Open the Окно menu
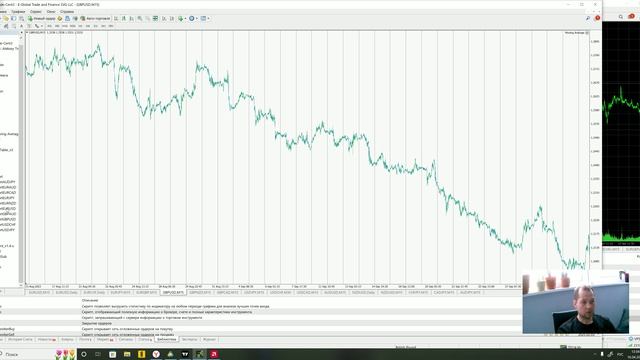640x360 pixels. 51,12
